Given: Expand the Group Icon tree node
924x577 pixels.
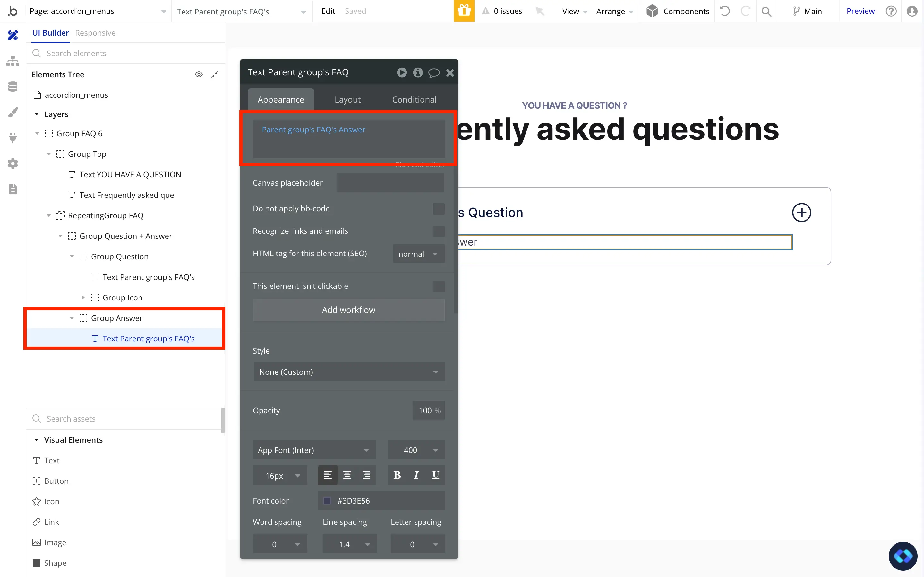Looking at the screenshot, I should pyautogui.click(x=83, y=298).
